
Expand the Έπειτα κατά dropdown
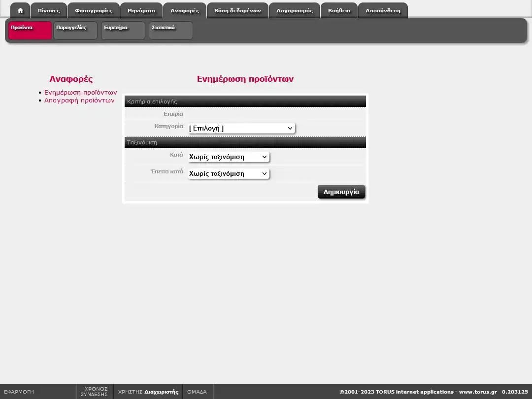click(229, 174)
